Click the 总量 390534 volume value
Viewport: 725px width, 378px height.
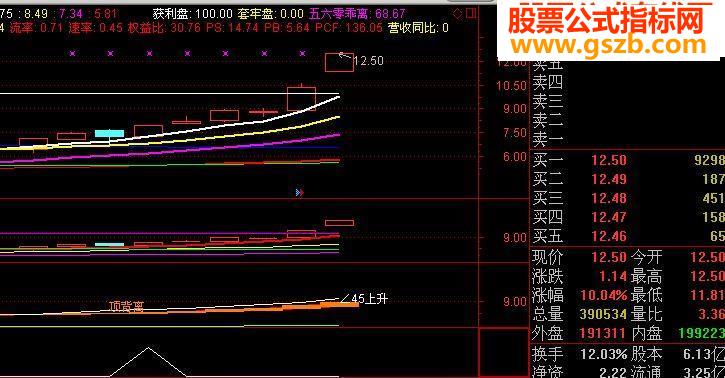pyautogui.click(x=602, y=314)
